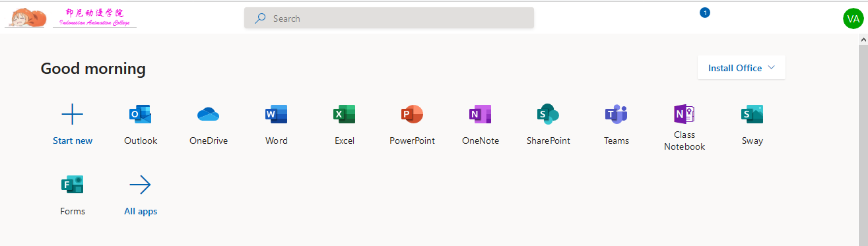The width and height of the screenshot is (868, 246).
Task: Open the Word app icon
Action: coord(276,115)
